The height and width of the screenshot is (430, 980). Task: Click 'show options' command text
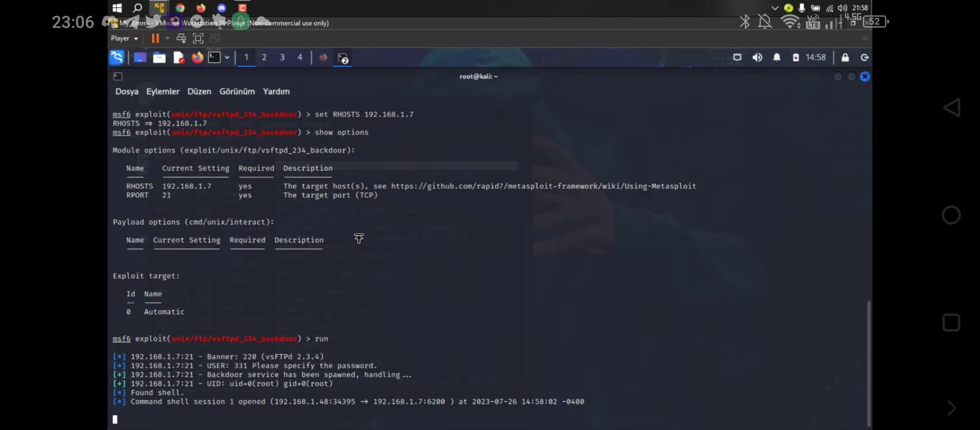point(342,132)
